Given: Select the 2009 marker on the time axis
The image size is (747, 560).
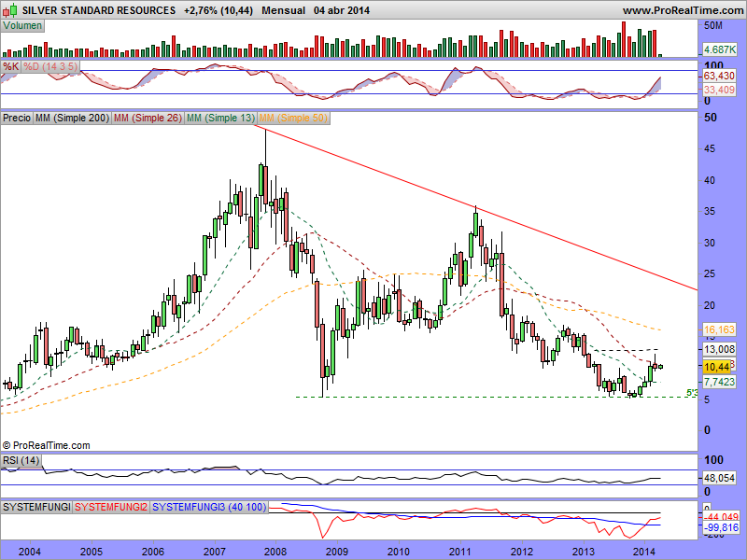Looking at the screenshot, I should click(x=336, y=552).
